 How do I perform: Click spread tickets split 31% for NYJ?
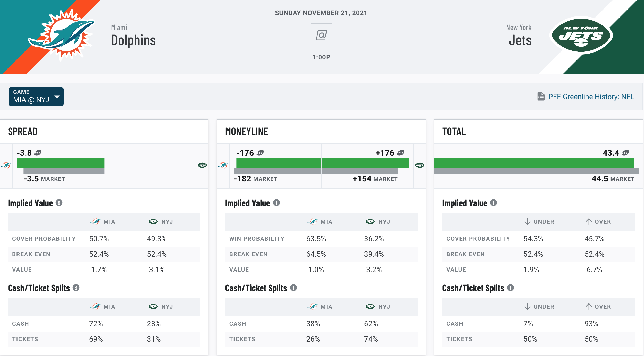coord(154,339)
